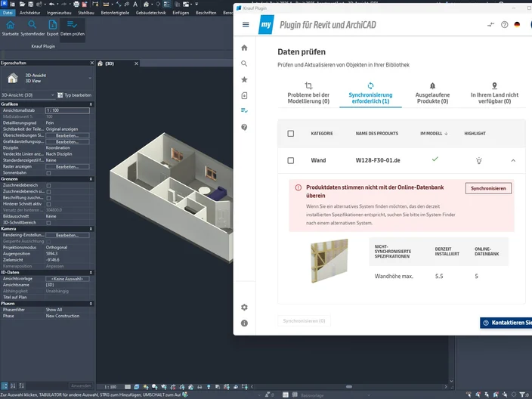Check the select-all checkbox in table header
The width and height of the screenshot is (532, 399).
point(291,133)
